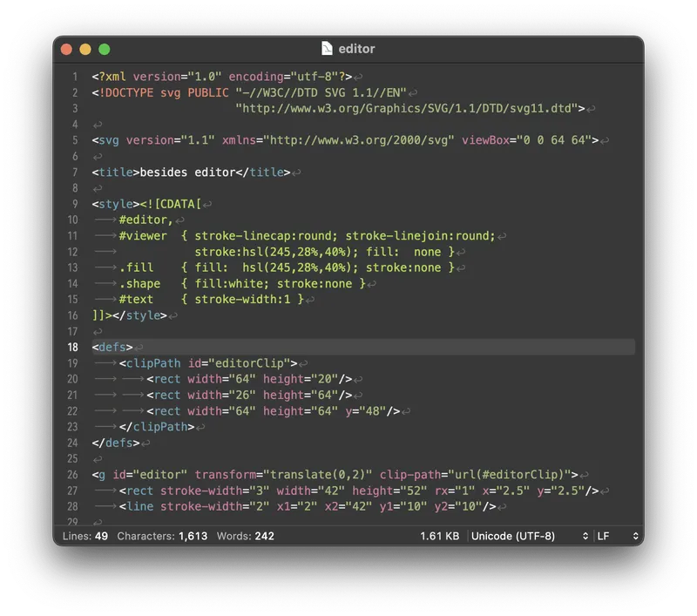Screen dimensions: 697x616
Task: Click the 'besides editor' title text
Action: [187, 173]
